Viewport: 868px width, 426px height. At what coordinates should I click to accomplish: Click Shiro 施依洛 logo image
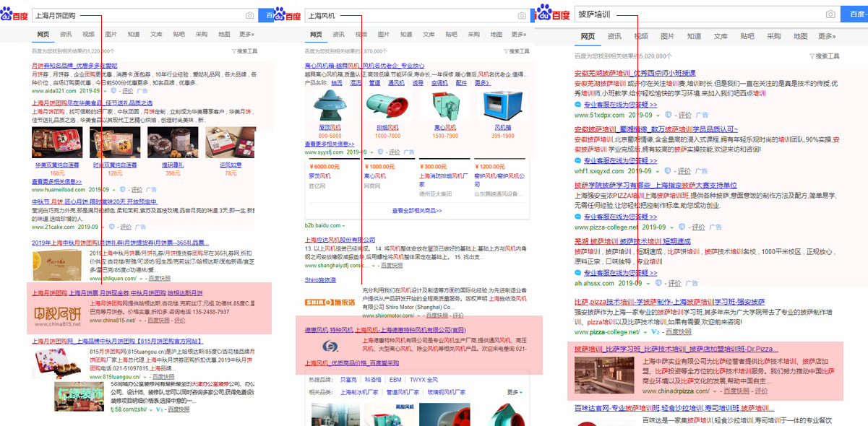[330, 301]
